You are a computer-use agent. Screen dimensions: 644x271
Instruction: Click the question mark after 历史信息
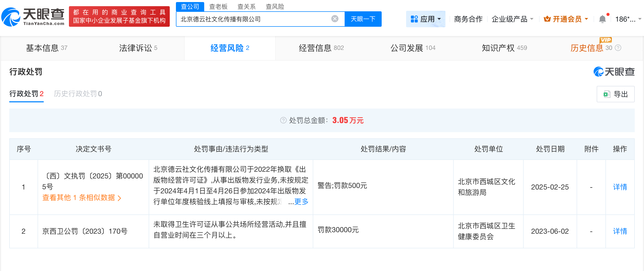click(x=618, y=48)
